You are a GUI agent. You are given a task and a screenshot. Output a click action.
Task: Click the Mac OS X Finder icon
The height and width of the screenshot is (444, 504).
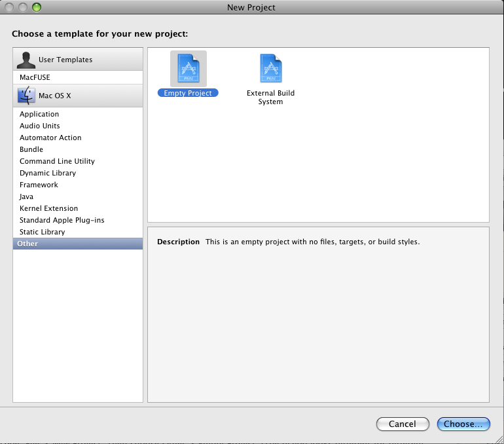(26, 96)
